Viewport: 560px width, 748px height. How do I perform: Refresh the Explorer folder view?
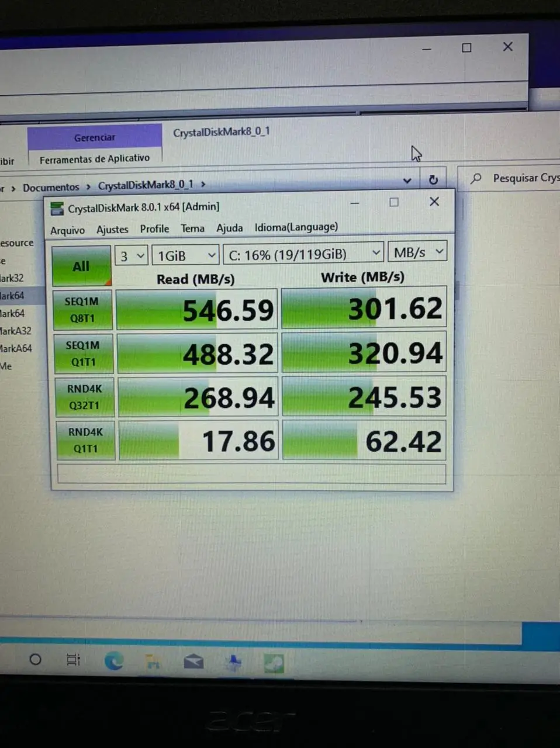(x=433, y=180)
